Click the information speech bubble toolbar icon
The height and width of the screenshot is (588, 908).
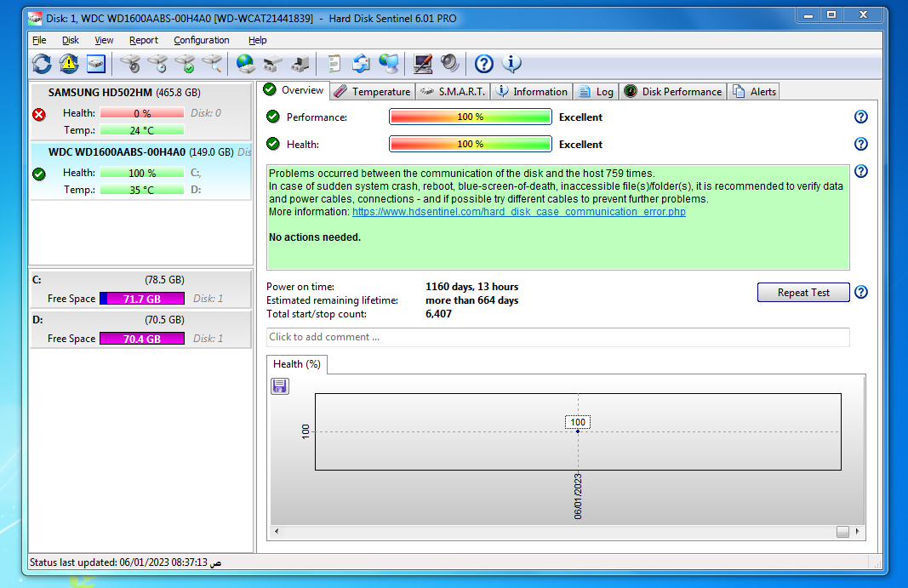pyautogui.click(x=511, y=64)
